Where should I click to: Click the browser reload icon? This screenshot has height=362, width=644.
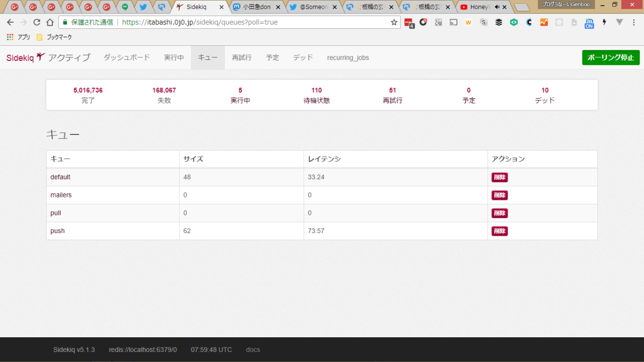click(37, 22)
